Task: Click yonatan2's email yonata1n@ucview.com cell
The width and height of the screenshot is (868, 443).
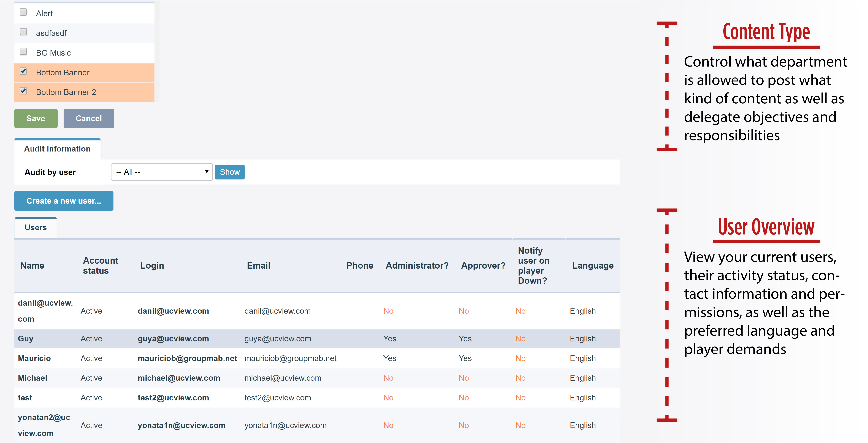Action: click(x=285, y=425)
